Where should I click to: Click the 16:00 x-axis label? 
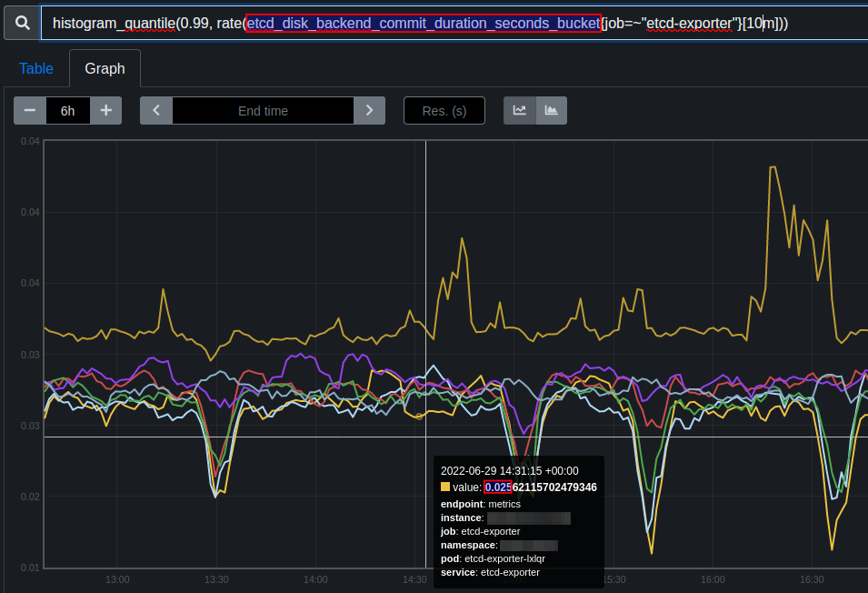click(713, 579)
